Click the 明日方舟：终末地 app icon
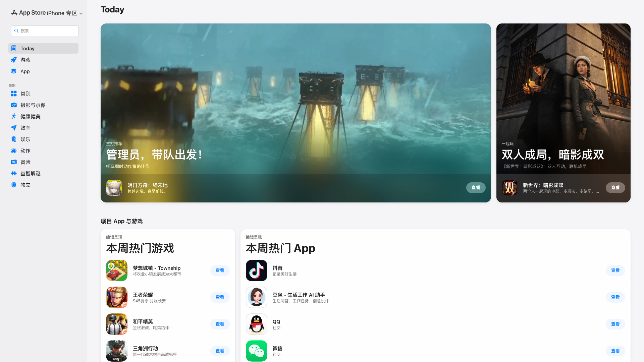Viewport: 644px width, 362px height. 114,188
